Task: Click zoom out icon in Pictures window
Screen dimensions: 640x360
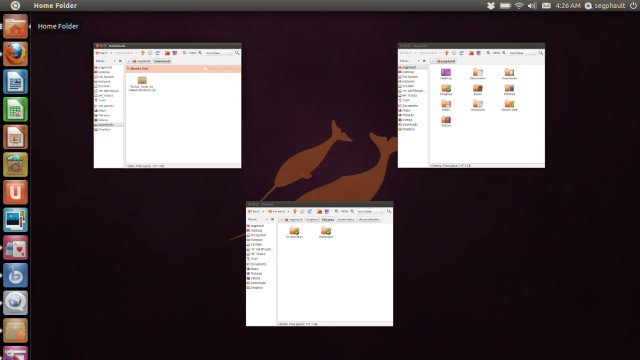Action: coord(337,211)
